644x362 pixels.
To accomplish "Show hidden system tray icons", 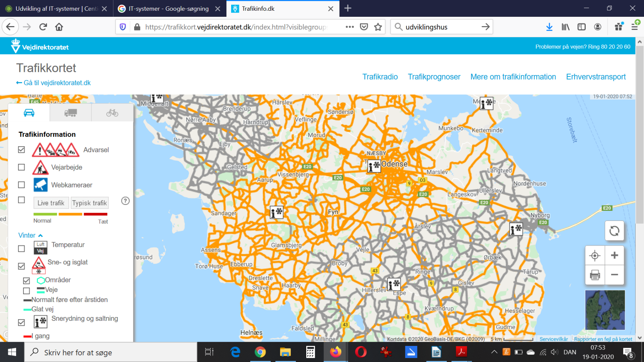I will (494, 352).
